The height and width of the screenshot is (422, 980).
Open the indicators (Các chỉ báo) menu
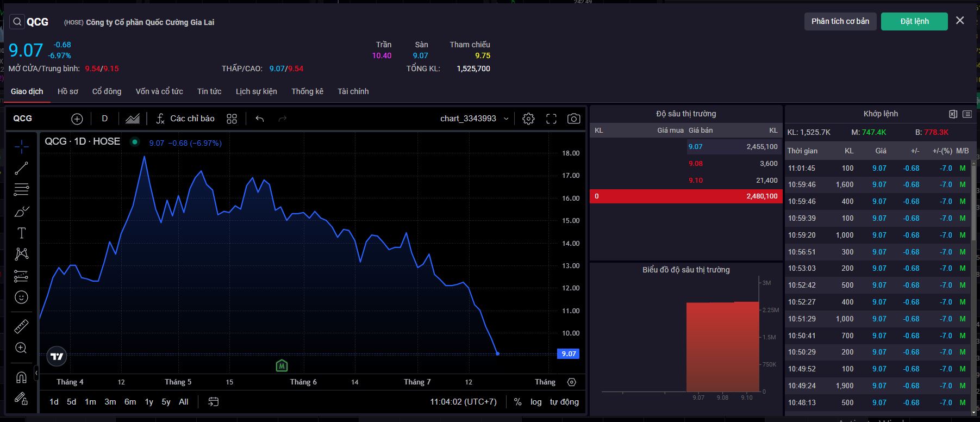(x=185, y=119)
